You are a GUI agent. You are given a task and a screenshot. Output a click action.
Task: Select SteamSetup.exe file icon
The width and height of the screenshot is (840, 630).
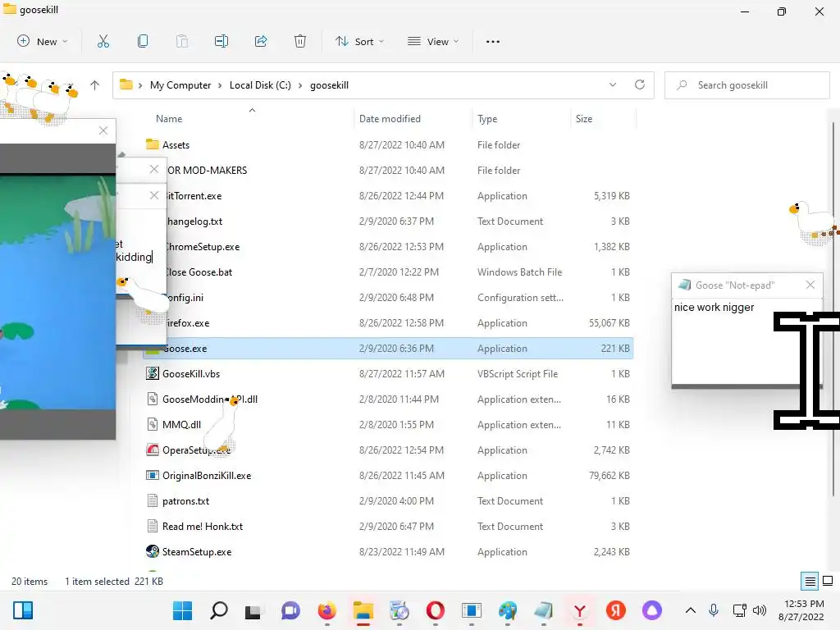[153, 551]
